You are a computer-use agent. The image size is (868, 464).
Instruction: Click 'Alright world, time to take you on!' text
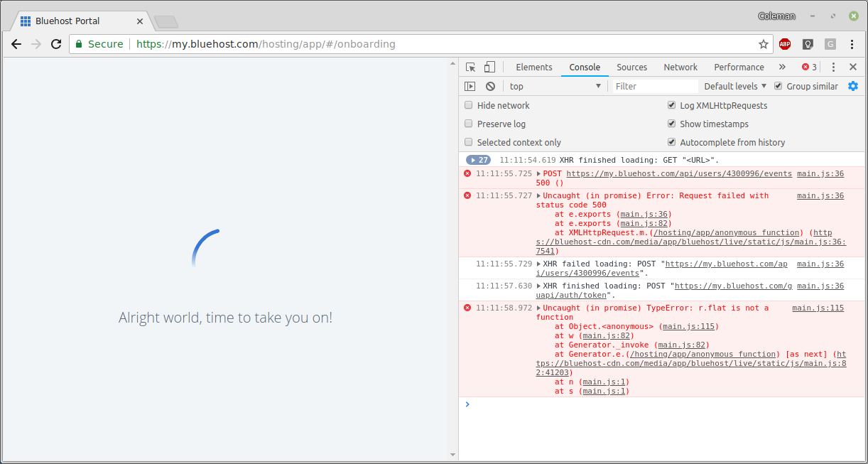[225, 318]
